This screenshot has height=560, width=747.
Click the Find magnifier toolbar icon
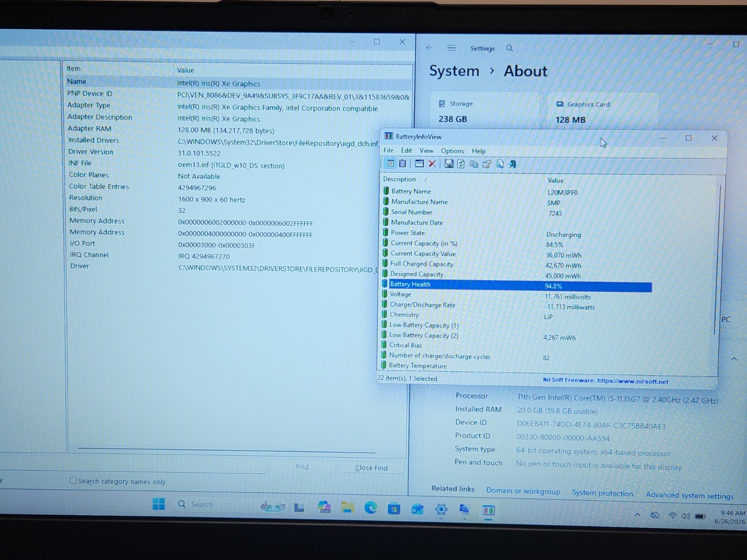click(x=500, y=164)
